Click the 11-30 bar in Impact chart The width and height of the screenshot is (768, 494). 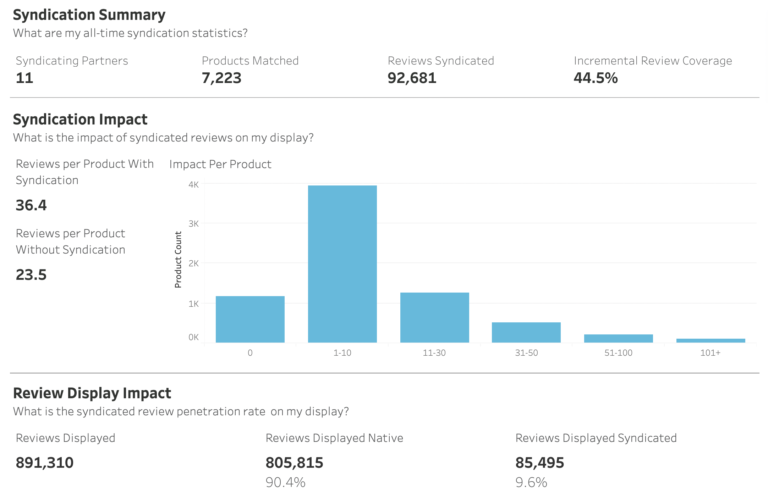click(x=434, y=317)
